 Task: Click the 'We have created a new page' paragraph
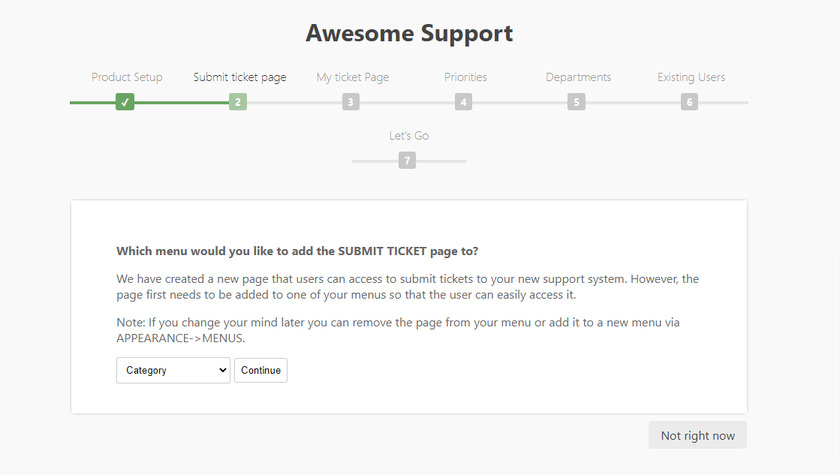(408, 286)
